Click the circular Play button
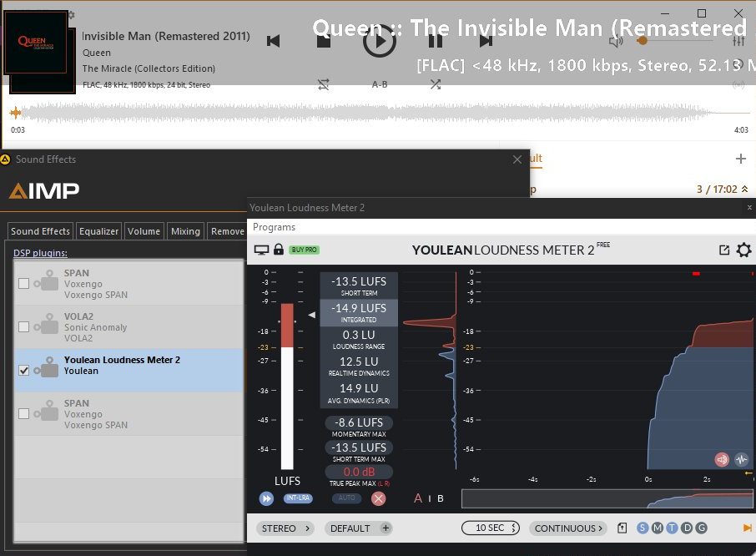756x556 pixels. [380, 41]
